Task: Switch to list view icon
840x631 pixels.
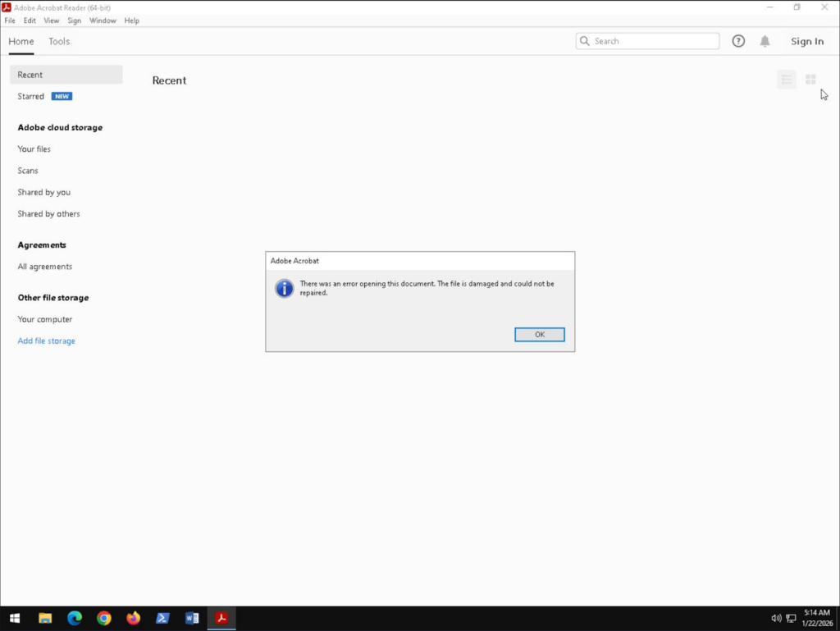Action: click(x=787, y=80)
